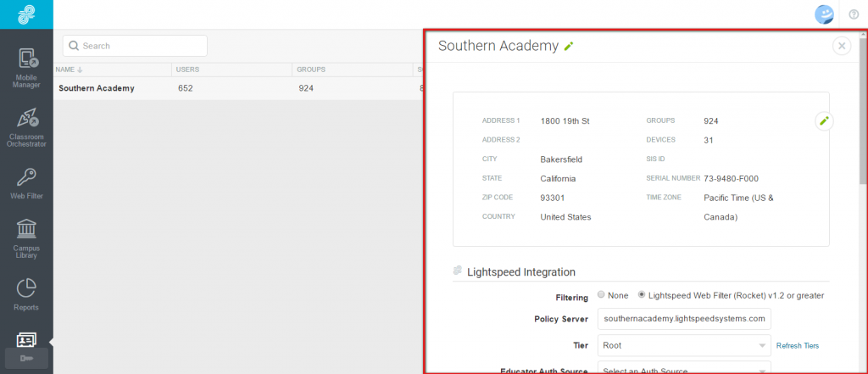Click round edit pencil beside address details
The width and height of the screenshot is (868, 374).
tap(824, 121)
